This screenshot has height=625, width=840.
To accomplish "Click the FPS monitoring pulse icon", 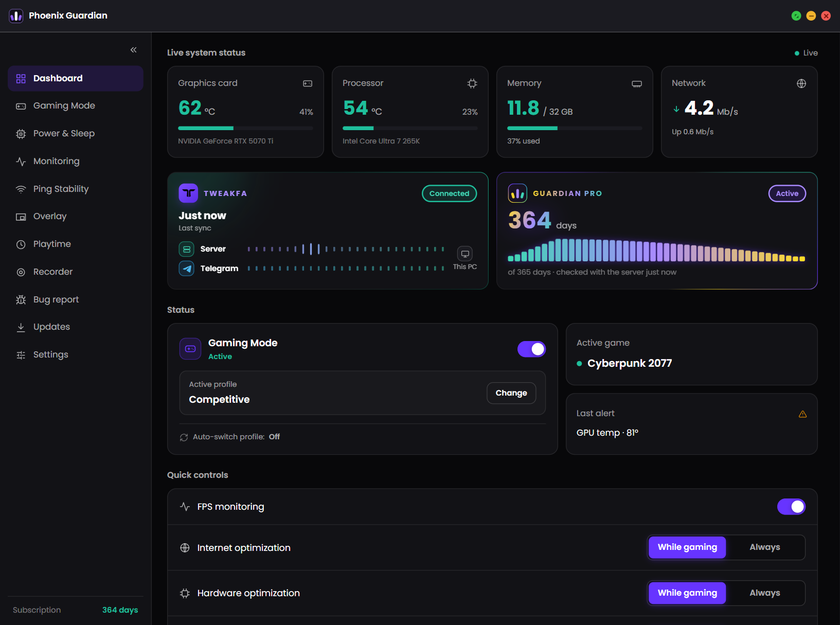I will 185,507.
